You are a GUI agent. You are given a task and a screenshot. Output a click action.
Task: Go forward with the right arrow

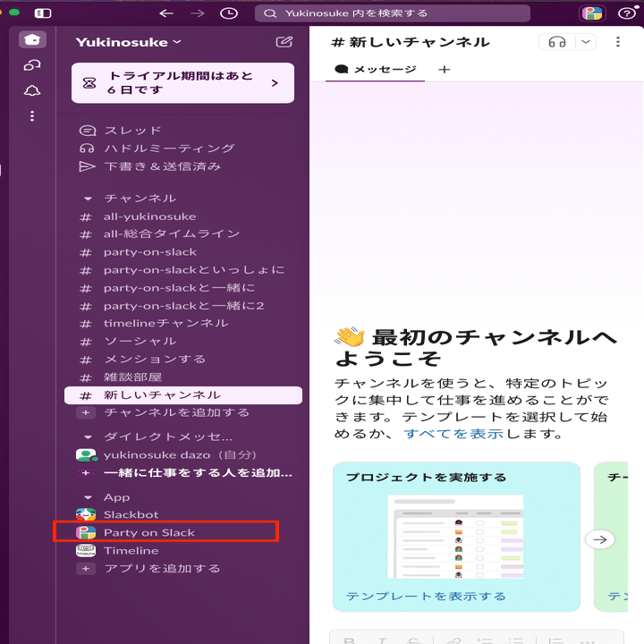(198, 13)
